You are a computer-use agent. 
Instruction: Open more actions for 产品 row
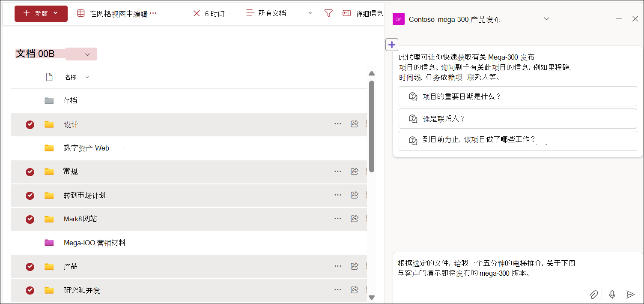coord(338,266)
